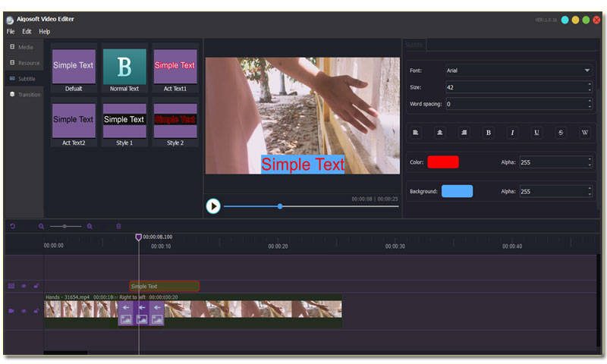Align the subtitle text to the left
607x364 pixels.
point(416,133)
